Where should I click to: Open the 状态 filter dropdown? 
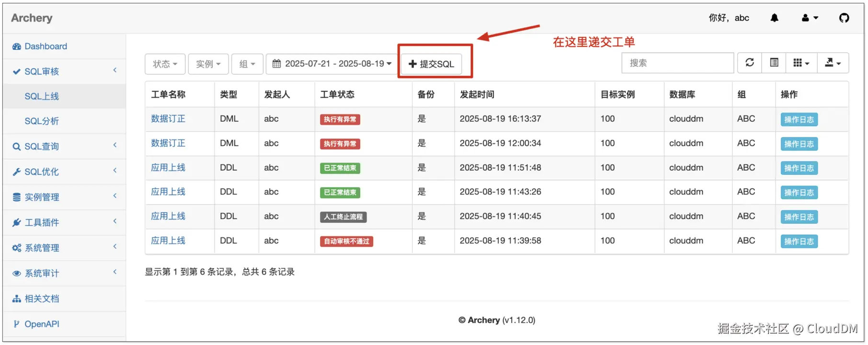(165, 64)
